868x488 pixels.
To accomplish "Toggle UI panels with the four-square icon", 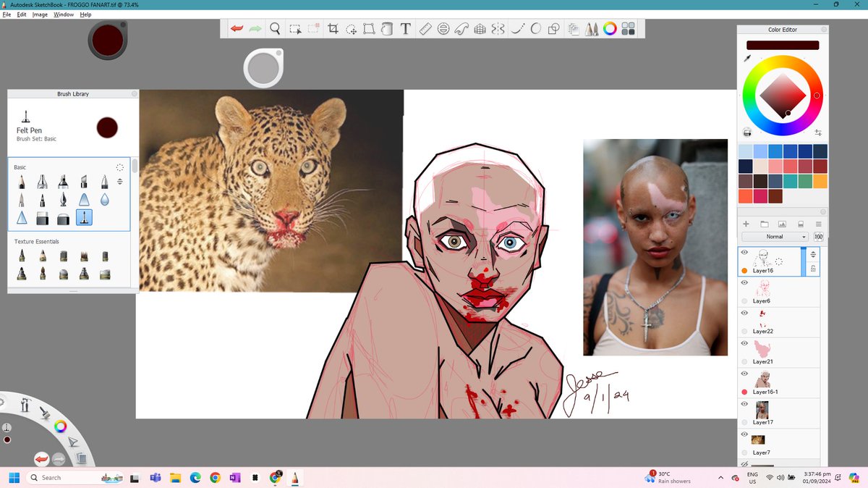I will point(629,29).
